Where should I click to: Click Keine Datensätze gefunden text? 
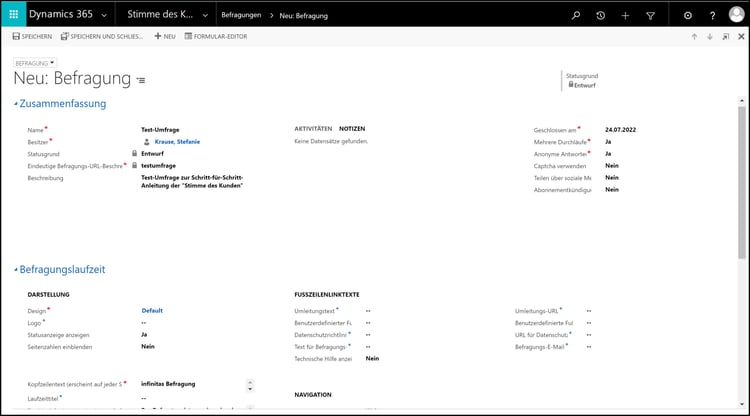click(x=331, y=141)
